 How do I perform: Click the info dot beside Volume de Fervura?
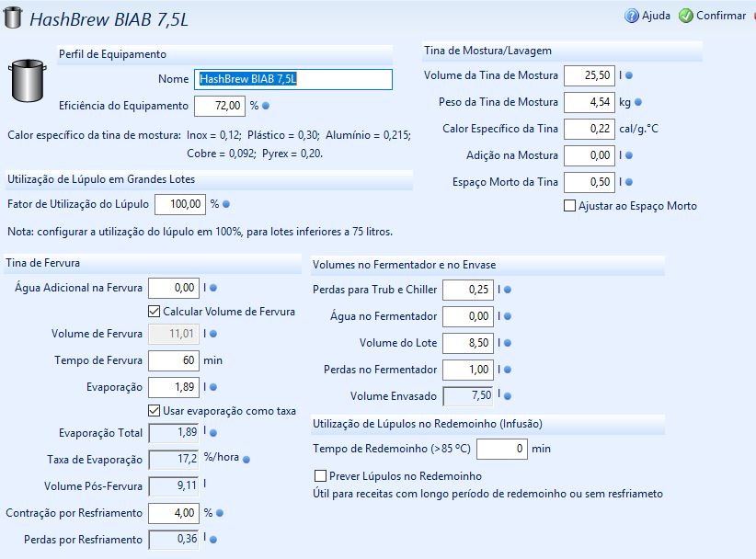213,334
